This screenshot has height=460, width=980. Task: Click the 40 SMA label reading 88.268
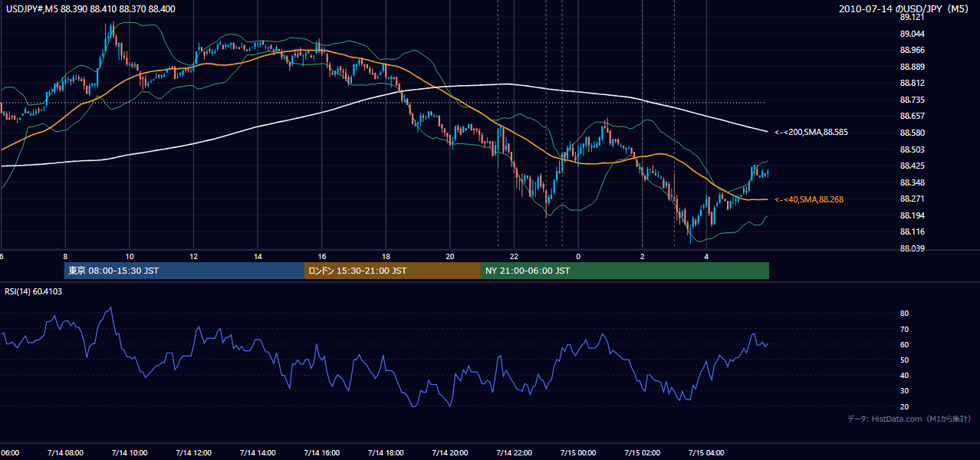(809, 199)
